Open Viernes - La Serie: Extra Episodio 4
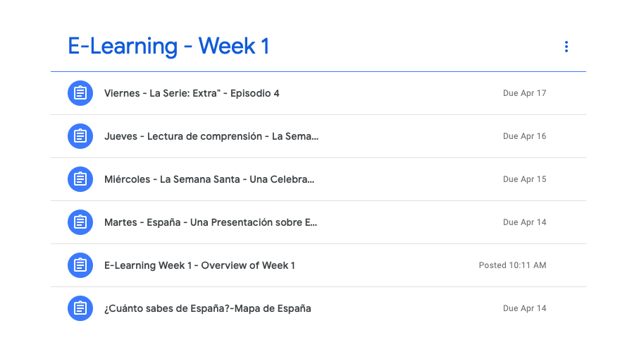The height and width of the screenshot is (357, 644). pyautogui.click(x=192, y=93)
